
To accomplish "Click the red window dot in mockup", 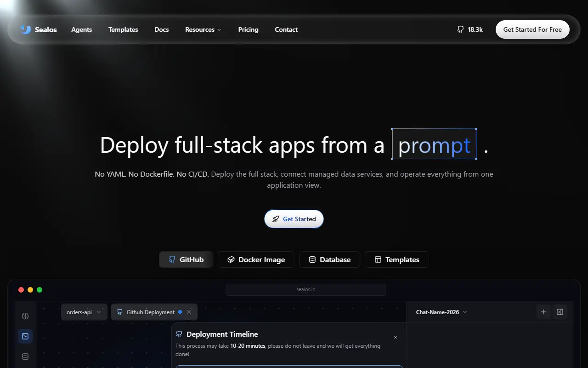I will point(21,290).
